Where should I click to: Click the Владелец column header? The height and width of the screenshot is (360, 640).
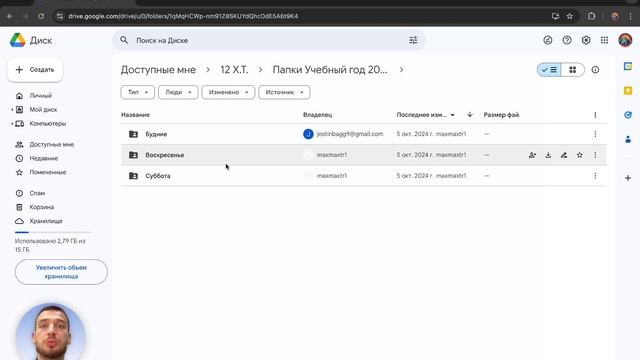318,115
